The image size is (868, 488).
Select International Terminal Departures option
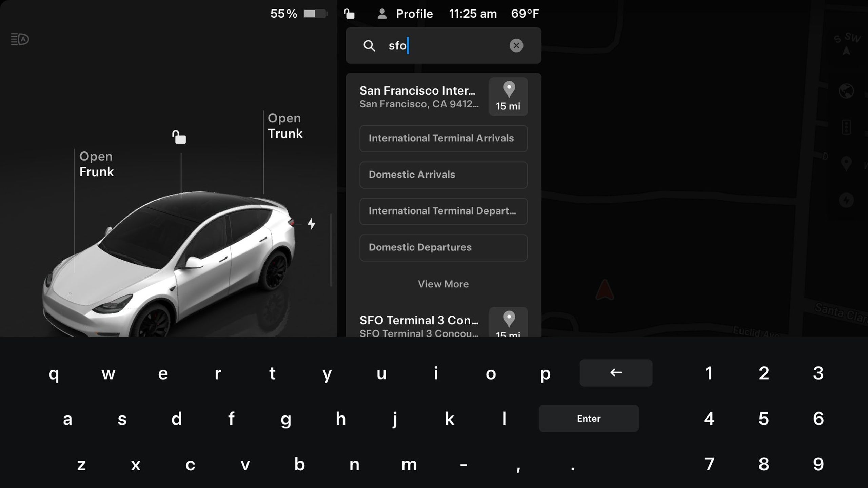point(443,211)
